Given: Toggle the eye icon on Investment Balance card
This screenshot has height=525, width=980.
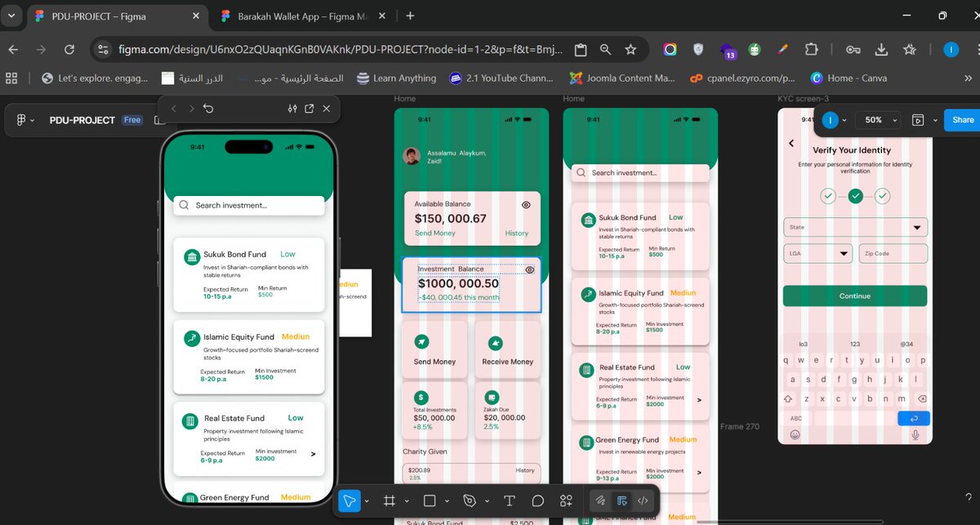Looking at the screenshot, I should [x=529, y=269].
